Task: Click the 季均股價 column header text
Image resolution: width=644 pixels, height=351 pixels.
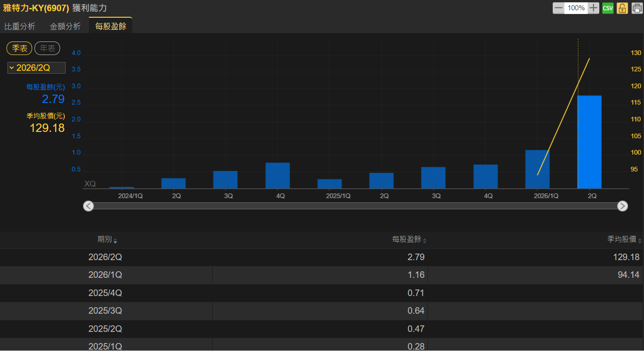Action: (622, 240)
